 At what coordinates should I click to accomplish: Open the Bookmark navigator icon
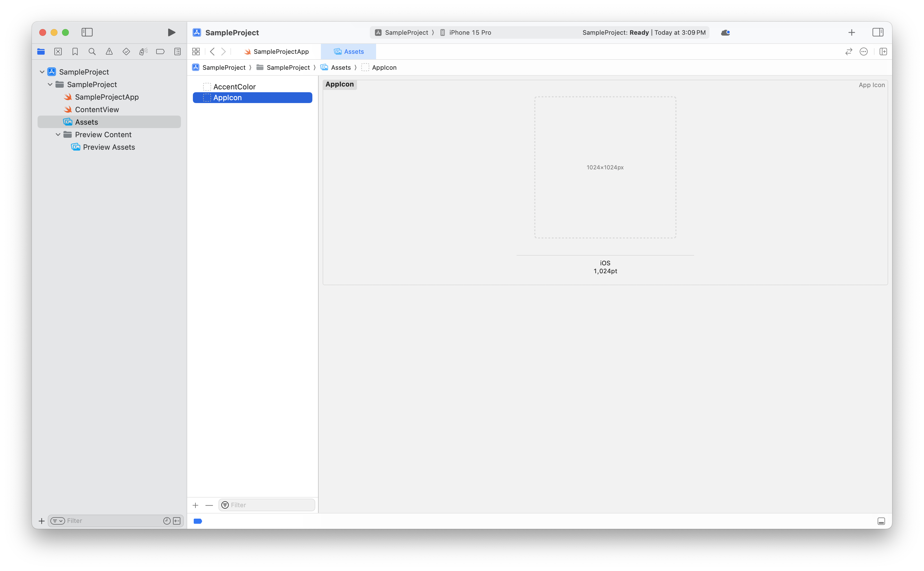click(75, 52)
